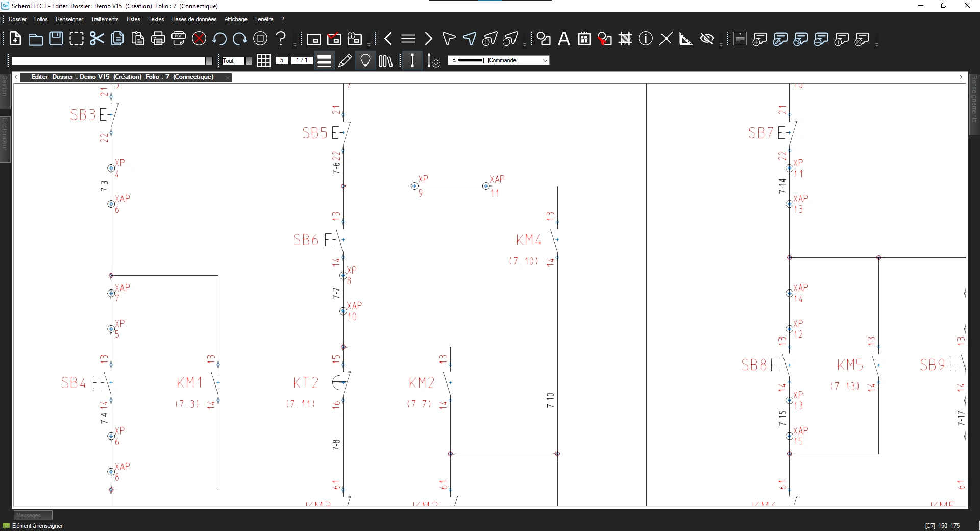Image resolution: width=980 pixels, height=531 pixels.
Task: Open the Bases de données menu
Action: [x=194, y=19]
